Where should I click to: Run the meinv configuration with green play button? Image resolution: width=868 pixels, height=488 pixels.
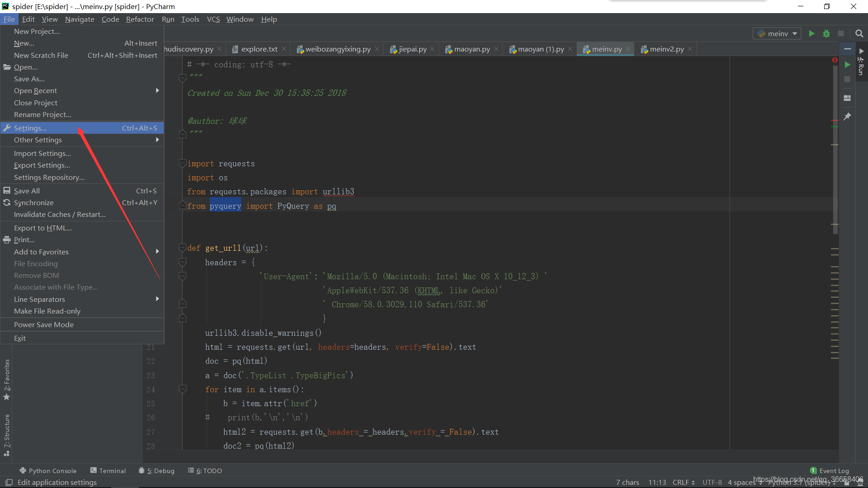click(x=811, y=33)
